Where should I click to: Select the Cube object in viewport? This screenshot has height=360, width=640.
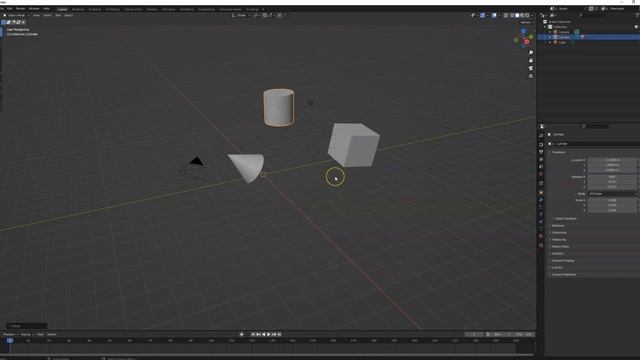353,145
